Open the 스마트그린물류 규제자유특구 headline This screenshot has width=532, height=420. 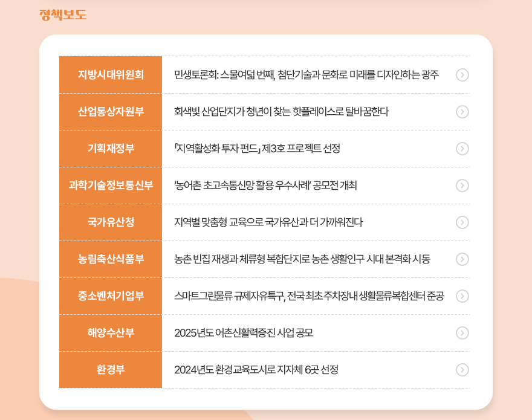point(309,296)
